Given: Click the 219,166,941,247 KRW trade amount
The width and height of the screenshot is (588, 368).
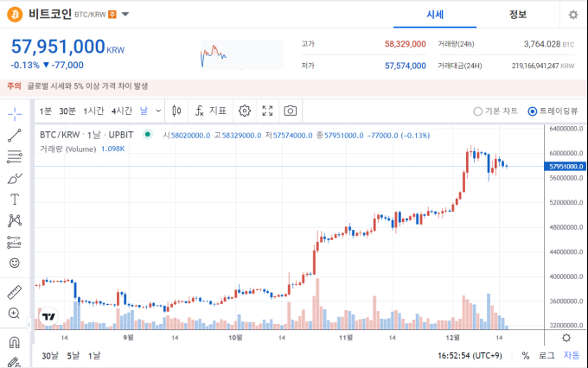Looking at the screenshot, I should pyautogui.click(x=543, y=66).
